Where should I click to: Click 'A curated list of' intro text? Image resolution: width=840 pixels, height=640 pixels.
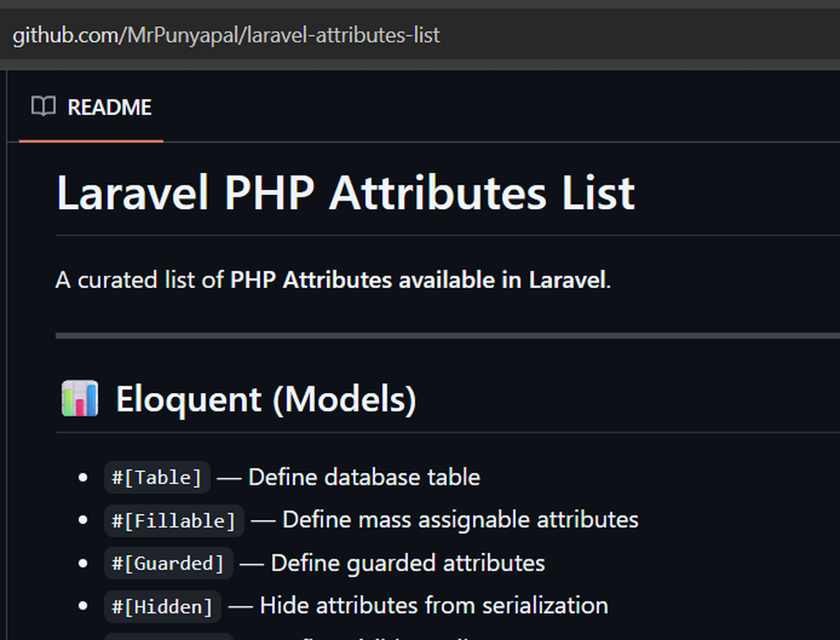[140, 281]
